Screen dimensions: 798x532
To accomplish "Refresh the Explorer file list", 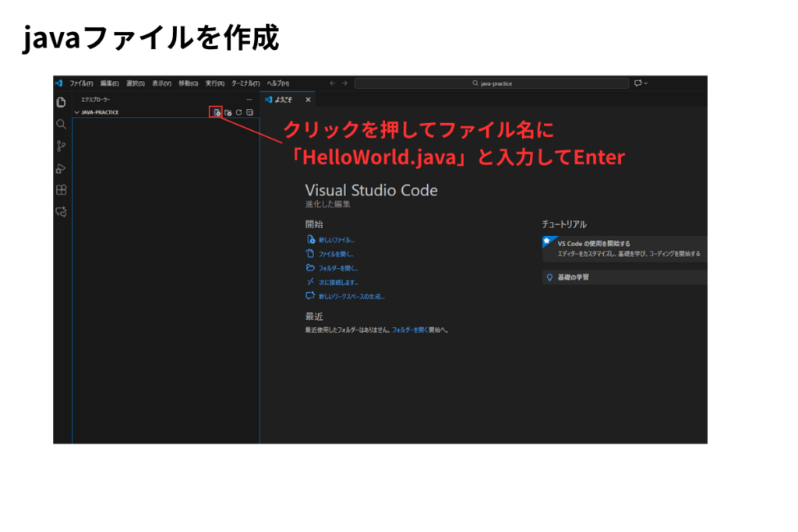I will [x=238, y=112].
